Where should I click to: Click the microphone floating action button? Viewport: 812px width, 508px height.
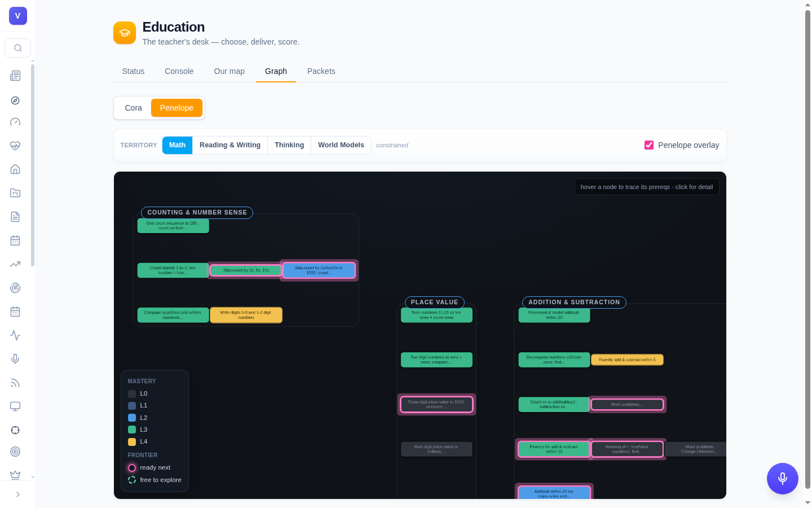click(782, 479)
